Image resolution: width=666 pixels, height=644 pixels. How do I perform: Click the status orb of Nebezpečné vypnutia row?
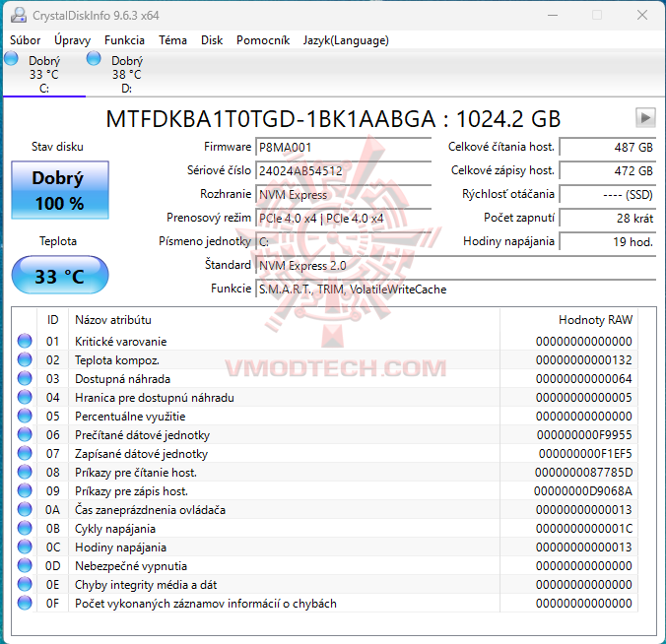tap(25, 565)
